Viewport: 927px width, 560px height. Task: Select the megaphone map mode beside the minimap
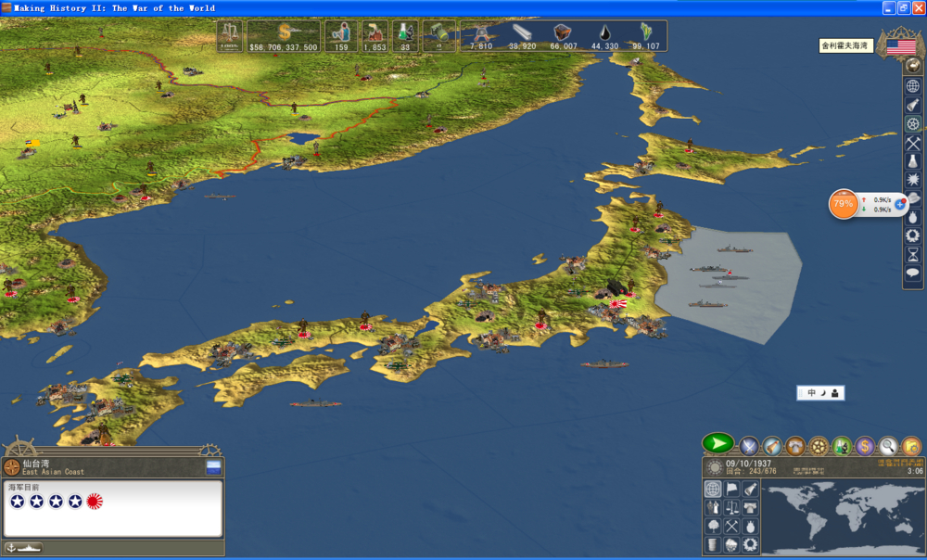tap(750, 489)
